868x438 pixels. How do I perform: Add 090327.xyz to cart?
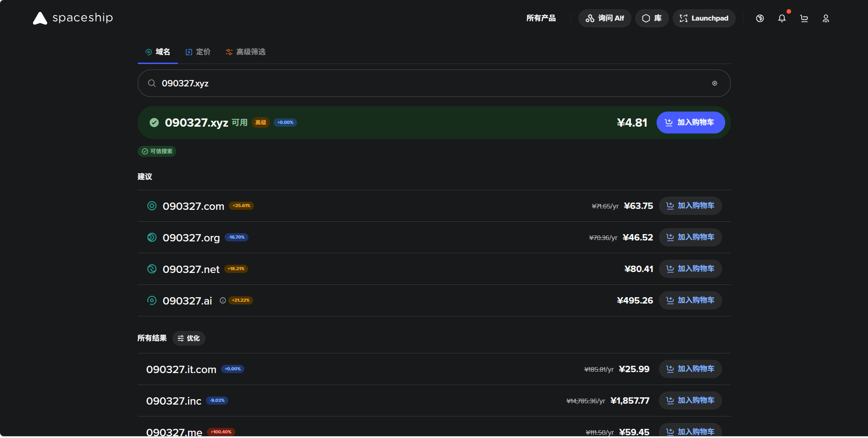(x=690, y=123)
